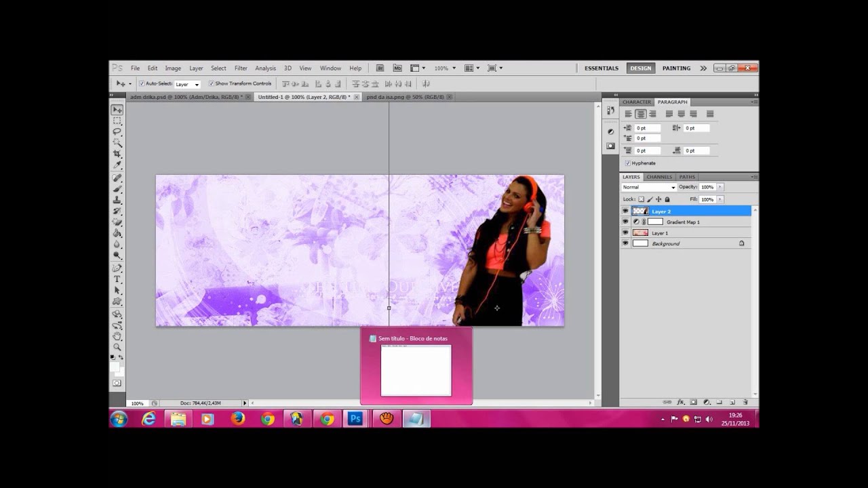
Task: Open the Masks panel icon in the dock
Action: pos(610,146)
